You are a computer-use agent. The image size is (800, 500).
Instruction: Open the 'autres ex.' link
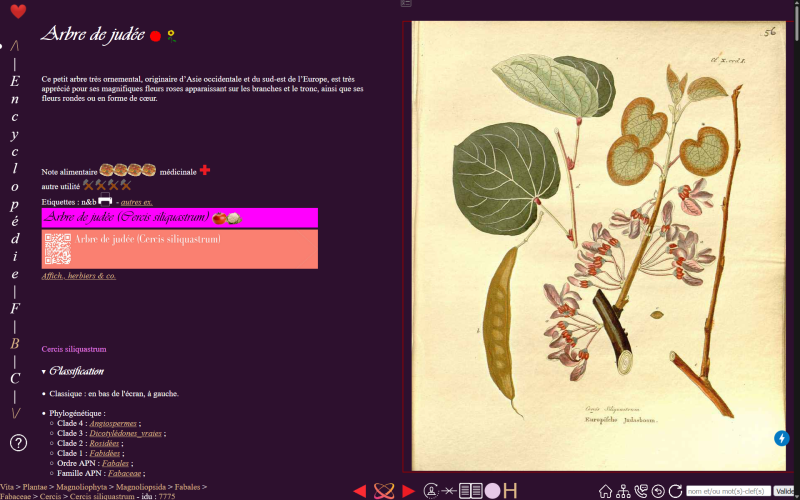click(137, 202)
